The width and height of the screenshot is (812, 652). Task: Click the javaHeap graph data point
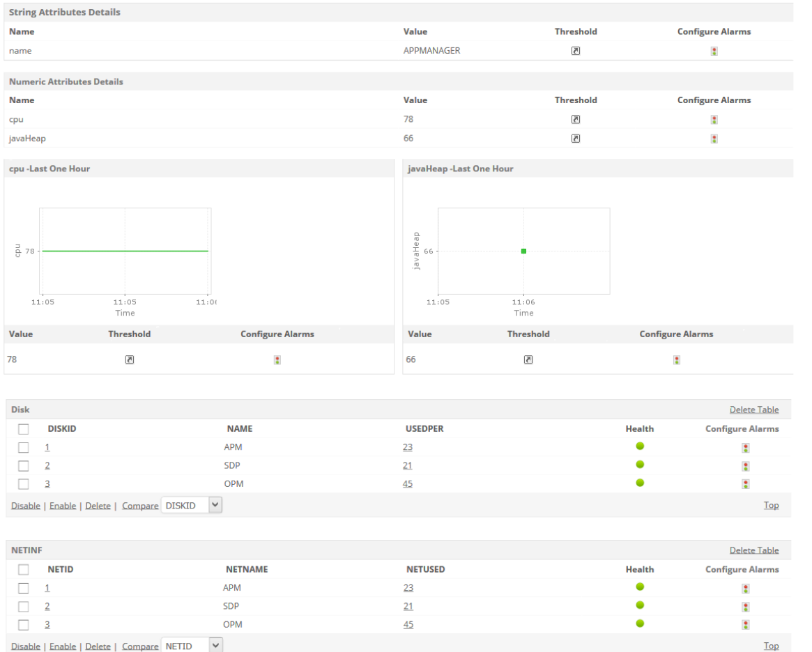pos(523,251)
